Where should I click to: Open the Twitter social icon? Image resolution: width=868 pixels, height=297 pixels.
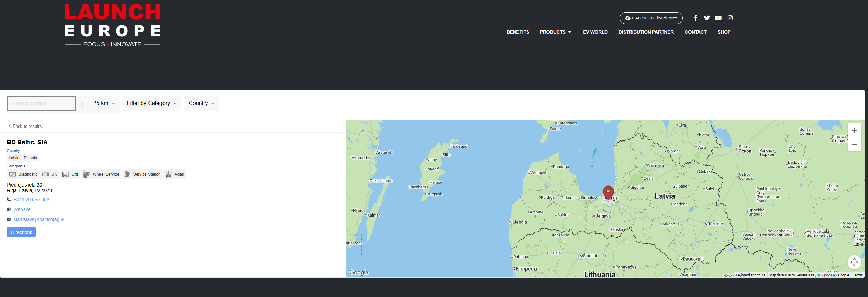point(707,18)
